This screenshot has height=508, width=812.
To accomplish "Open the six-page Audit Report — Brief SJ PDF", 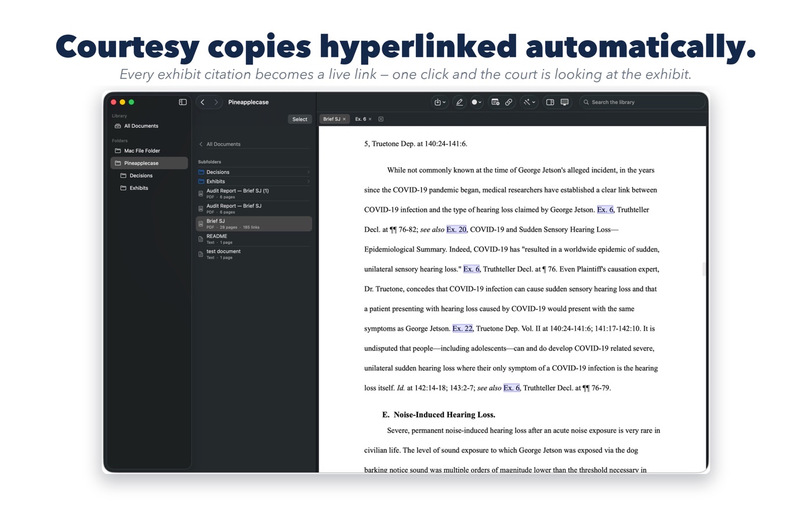I will pos(254,208).
